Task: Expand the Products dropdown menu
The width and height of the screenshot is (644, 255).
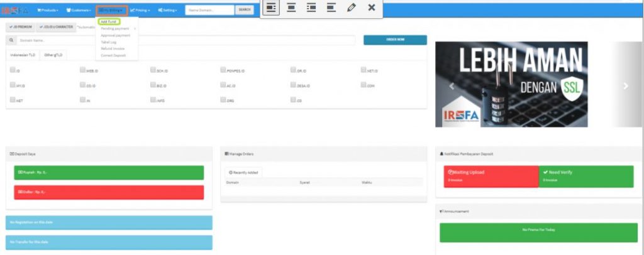Action: (48, 11)
